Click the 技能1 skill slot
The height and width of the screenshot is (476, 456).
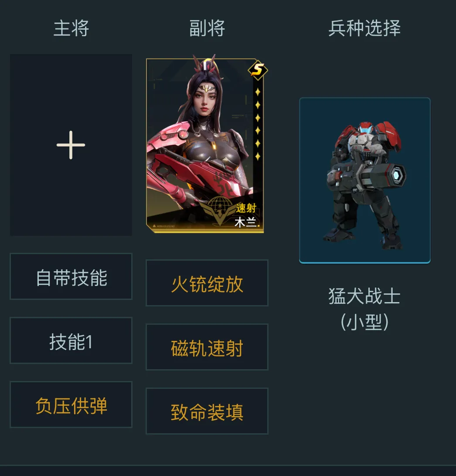point(71,340)
